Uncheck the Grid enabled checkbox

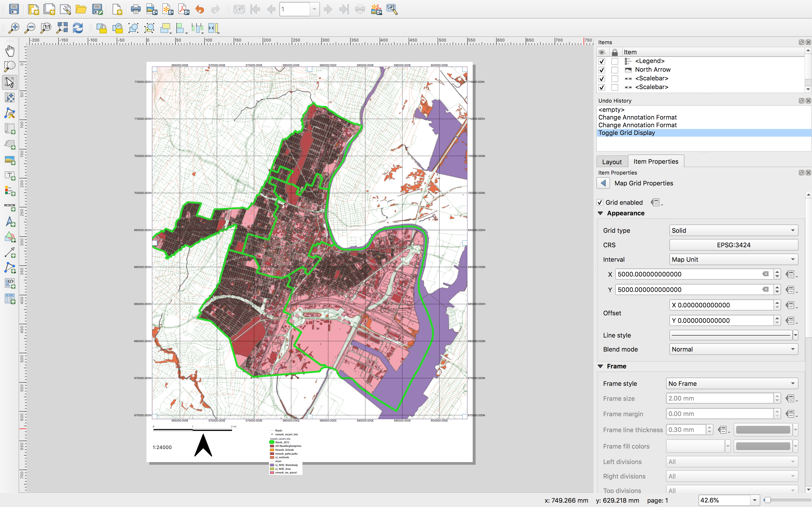pyautogui.click(x=600, y=203)
